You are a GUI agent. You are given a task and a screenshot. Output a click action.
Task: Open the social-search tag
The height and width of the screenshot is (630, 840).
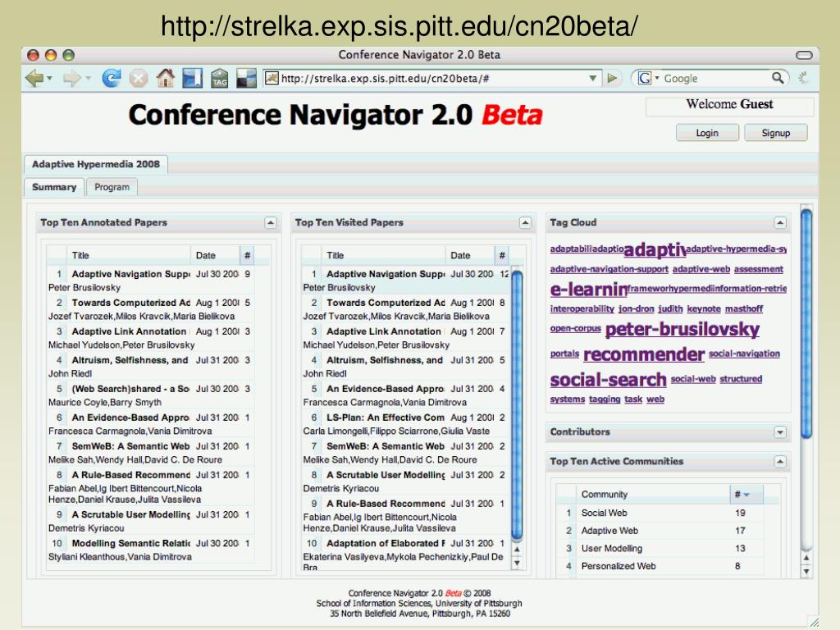pyautogui.click(x=608, y=380)
